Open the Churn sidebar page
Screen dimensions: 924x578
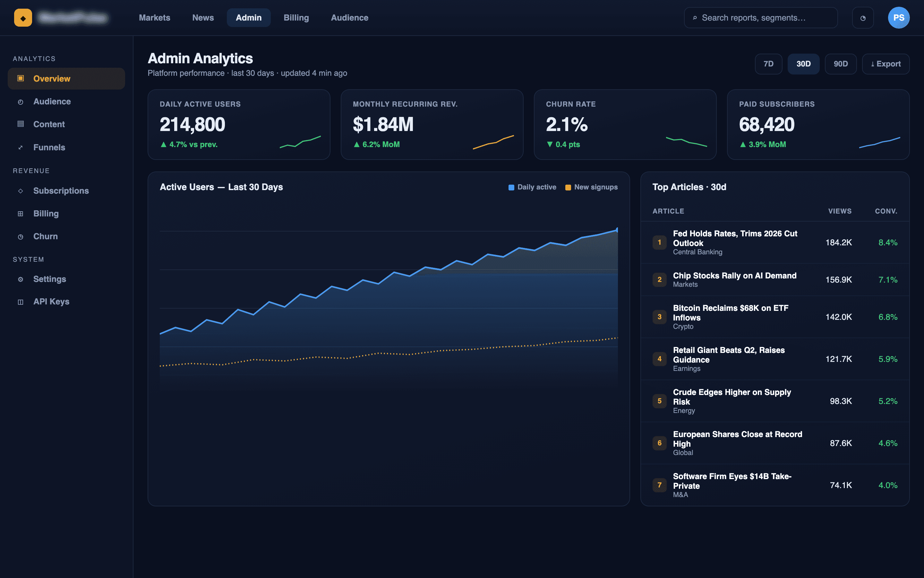click(66, 237)
